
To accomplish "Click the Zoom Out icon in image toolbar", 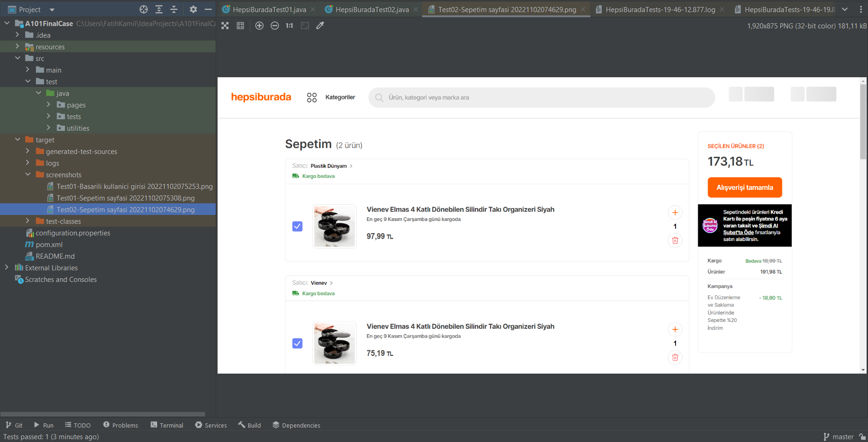I will (x=275, y=26).
